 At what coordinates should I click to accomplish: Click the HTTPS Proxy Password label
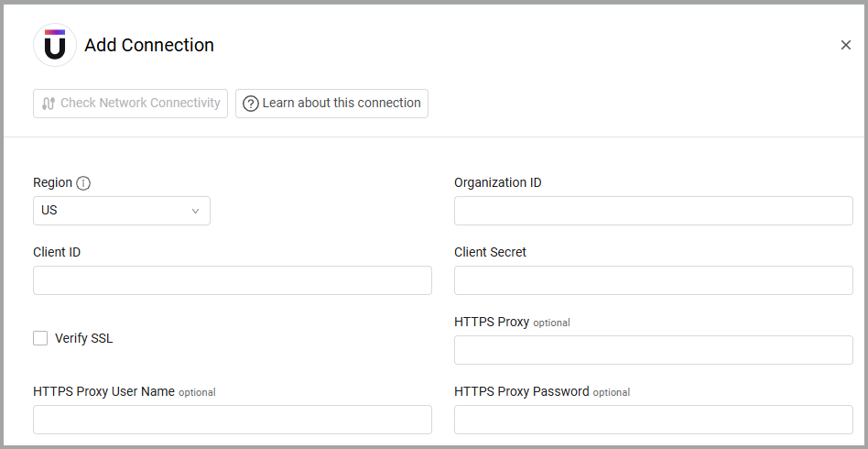pyautogui.click(x=522, y=391)
